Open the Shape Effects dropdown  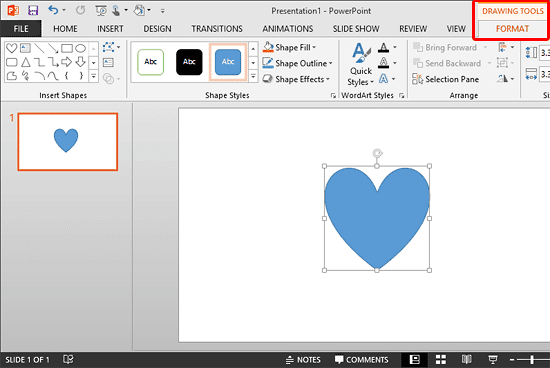(296, 79)
